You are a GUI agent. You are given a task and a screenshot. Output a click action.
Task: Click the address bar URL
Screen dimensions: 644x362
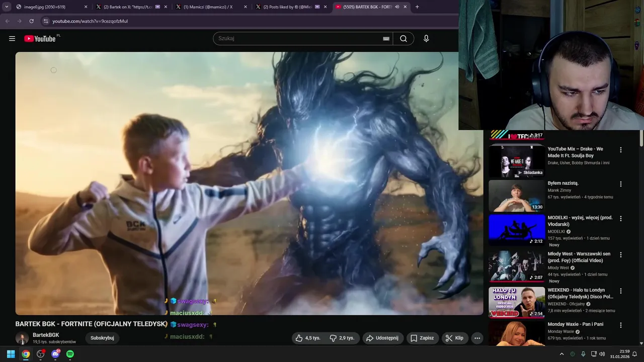coord(90,21)
